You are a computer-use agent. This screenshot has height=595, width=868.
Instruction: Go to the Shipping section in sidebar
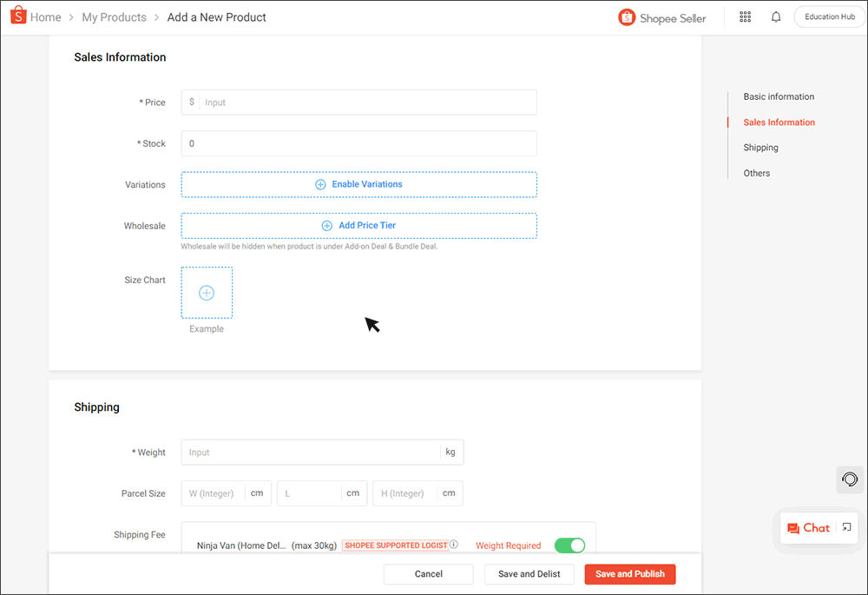(x=760, y=147)
